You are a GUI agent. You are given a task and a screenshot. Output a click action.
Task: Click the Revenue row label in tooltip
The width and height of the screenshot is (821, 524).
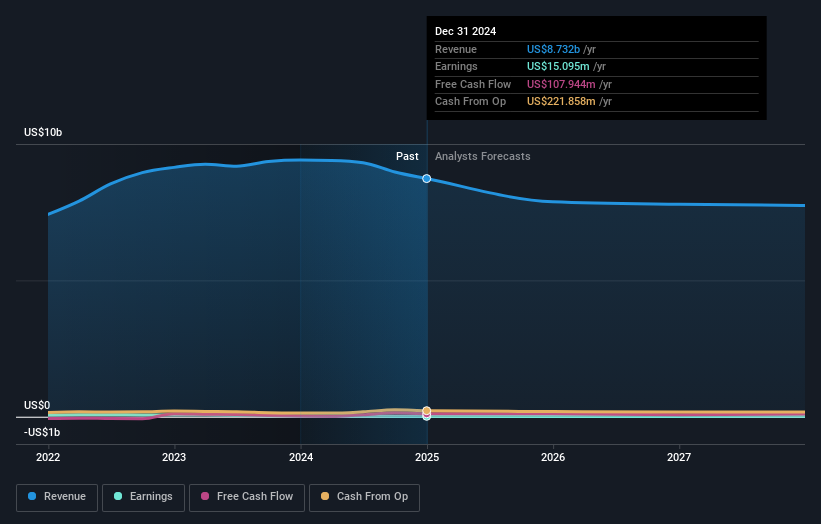456,49
